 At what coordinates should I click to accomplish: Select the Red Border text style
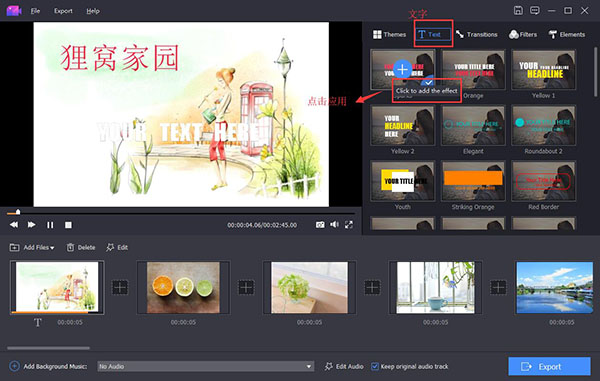pyautogui.click(x=543, y=181)
